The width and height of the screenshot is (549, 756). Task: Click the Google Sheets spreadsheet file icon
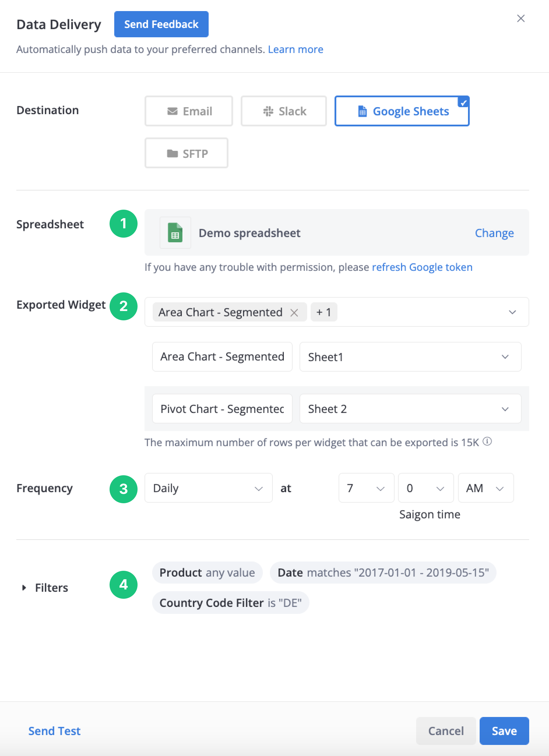(x=175, y=233)
